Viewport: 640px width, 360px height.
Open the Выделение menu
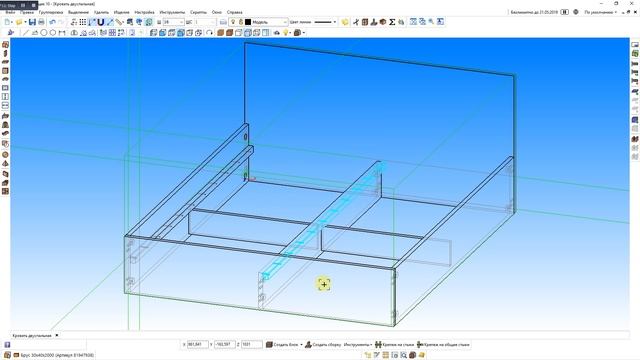coord(78,12)
